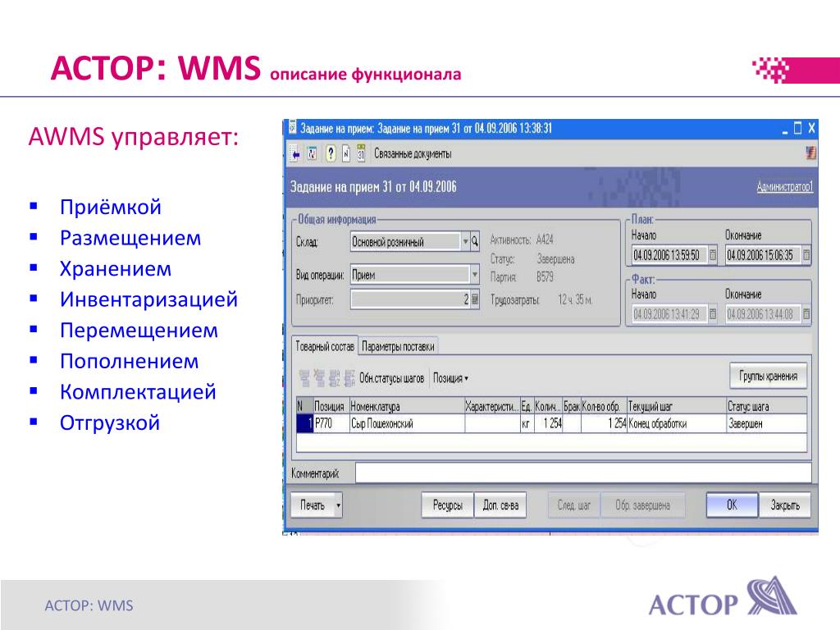Select the Сыр Пошехонский cell

[407, 424]
